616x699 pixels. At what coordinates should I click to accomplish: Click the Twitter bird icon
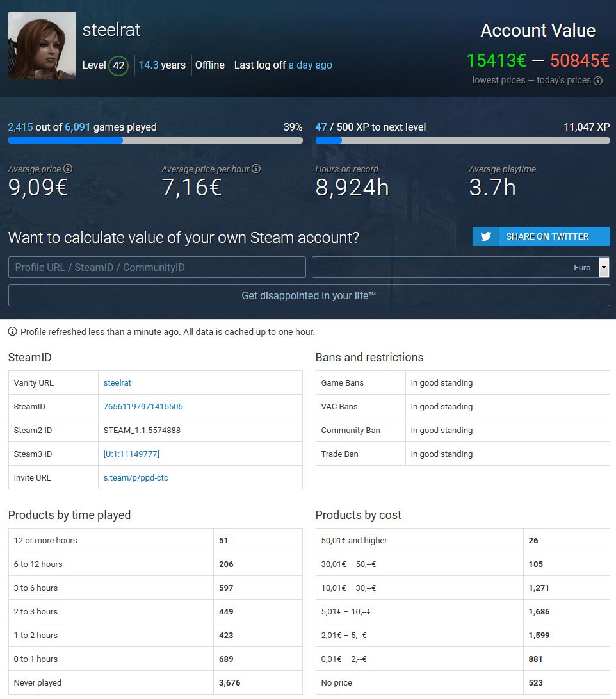(x=486, y=236)
